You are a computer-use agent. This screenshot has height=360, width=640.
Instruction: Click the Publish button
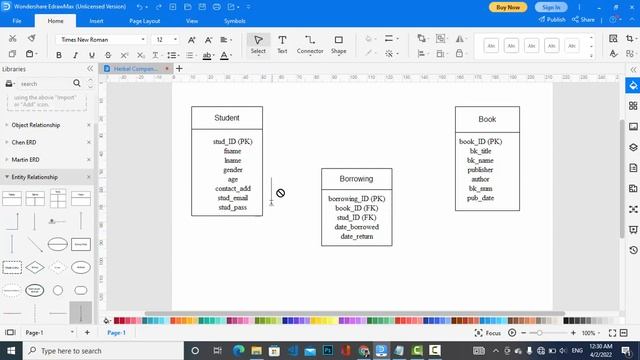pos(552,20)
